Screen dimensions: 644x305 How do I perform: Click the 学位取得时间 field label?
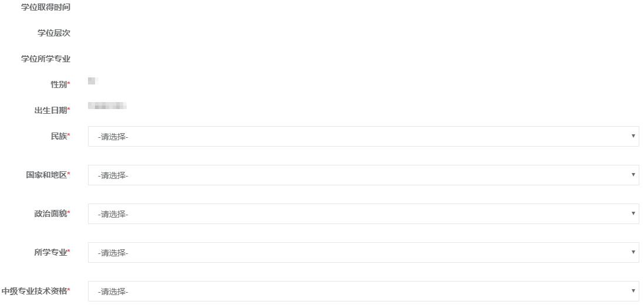click(46, 7)
